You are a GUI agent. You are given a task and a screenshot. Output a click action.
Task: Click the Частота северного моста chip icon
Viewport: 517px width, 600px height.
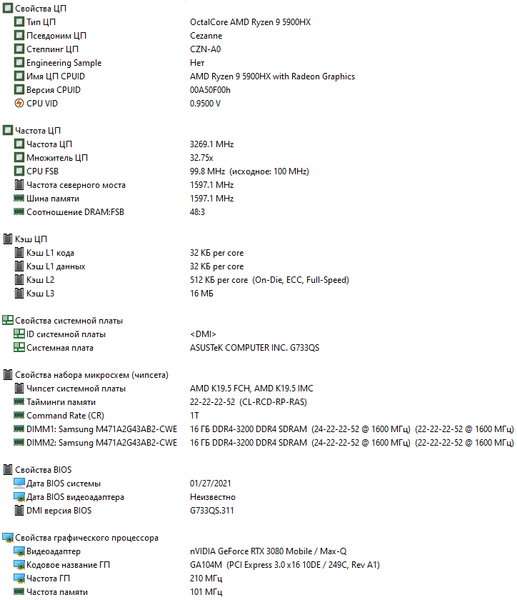19,185
